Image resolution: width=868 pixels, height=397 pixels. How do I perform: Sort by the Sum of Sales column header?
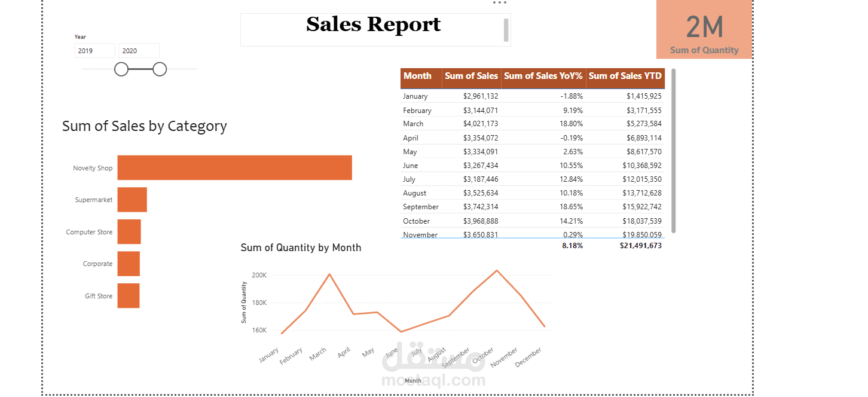click(471, 76)
